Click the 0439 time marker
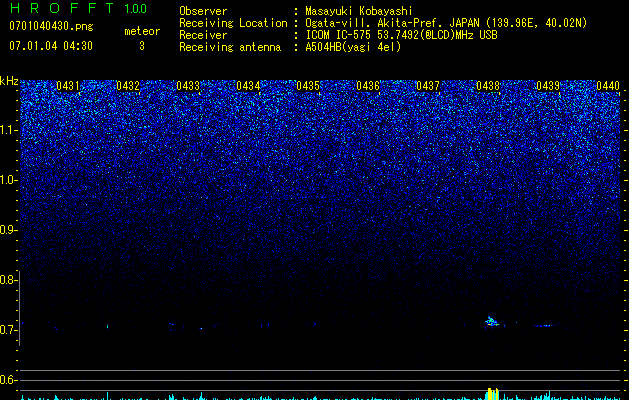Screen dimensions: 629x400 coord(548,86)
